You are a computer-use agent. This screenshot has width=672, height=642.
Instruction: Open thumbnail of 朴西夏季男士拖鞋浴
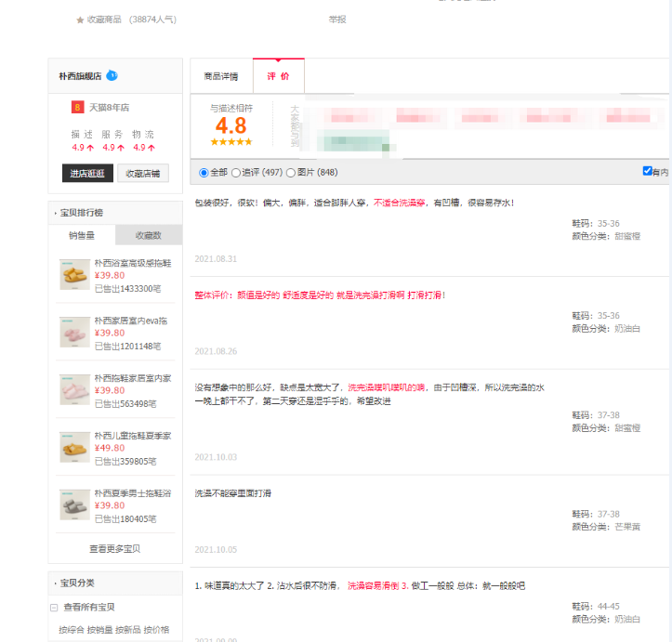pos(74,504)
